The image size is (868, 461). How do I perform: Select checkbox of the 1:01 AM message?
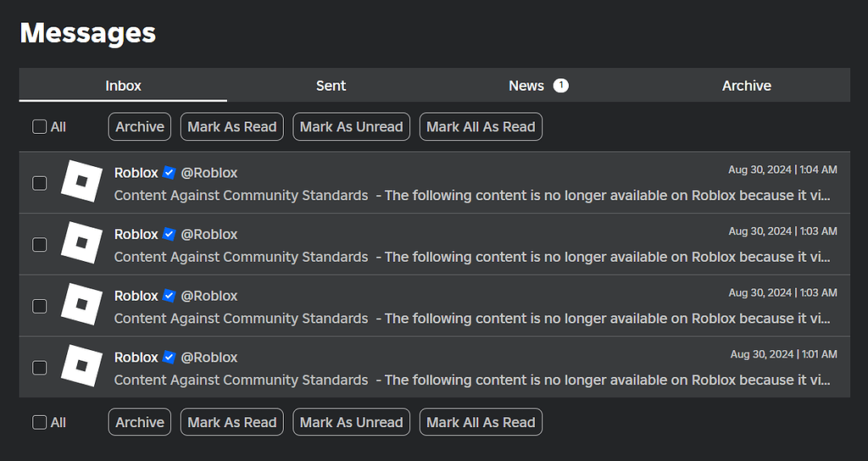click(x=39, y=368)
